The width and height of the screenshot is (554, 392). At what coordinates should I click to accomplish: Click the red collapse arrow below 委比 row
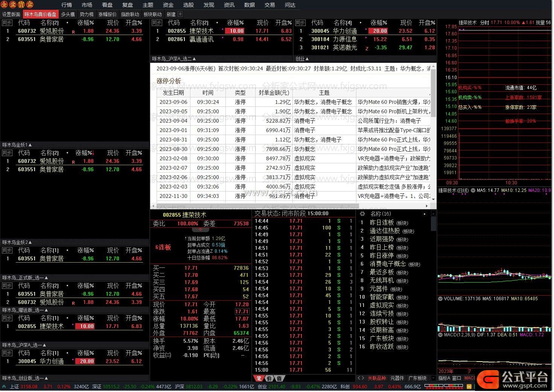(x=200, y=229)
